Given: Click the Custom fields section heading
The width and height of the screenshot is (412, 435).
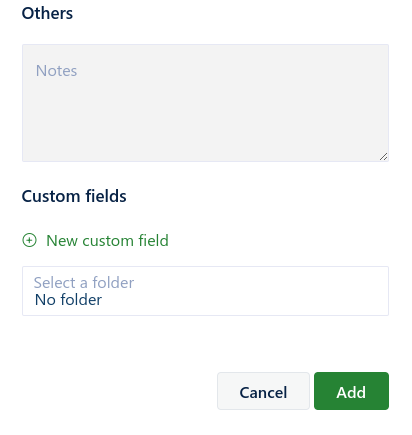Looking at the screenshot, I should click(74, 196).
